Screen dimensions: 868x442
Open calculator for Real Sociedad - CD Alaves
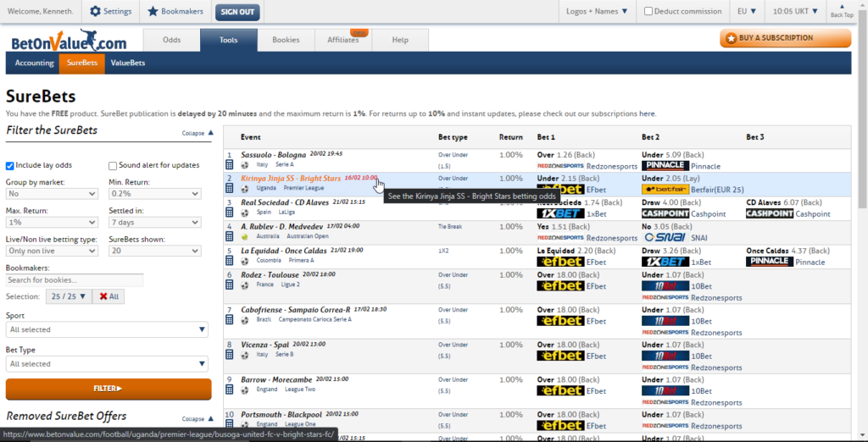click(x=230, y=213)
